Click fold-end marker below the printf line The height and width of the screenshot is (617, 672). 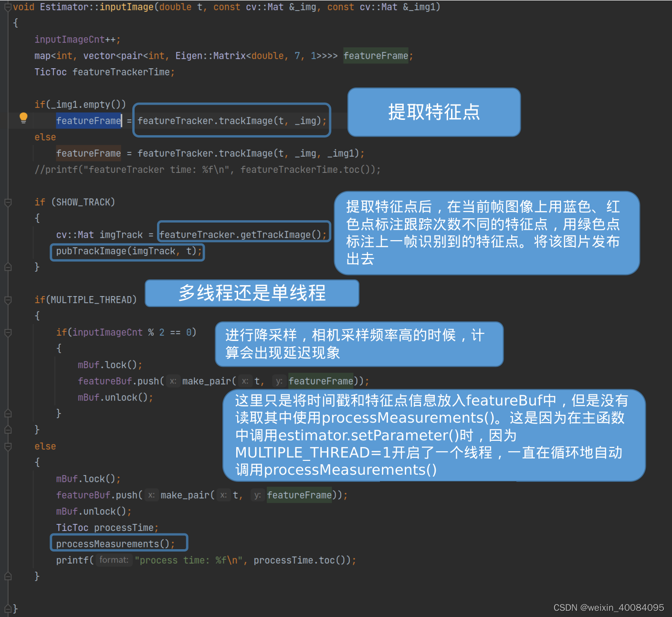[8, 576]
